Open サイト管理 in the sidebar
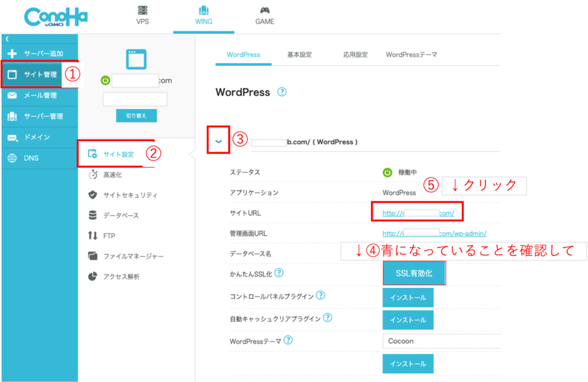The width and height of the screenshot is (588, 382). [40, 75]
